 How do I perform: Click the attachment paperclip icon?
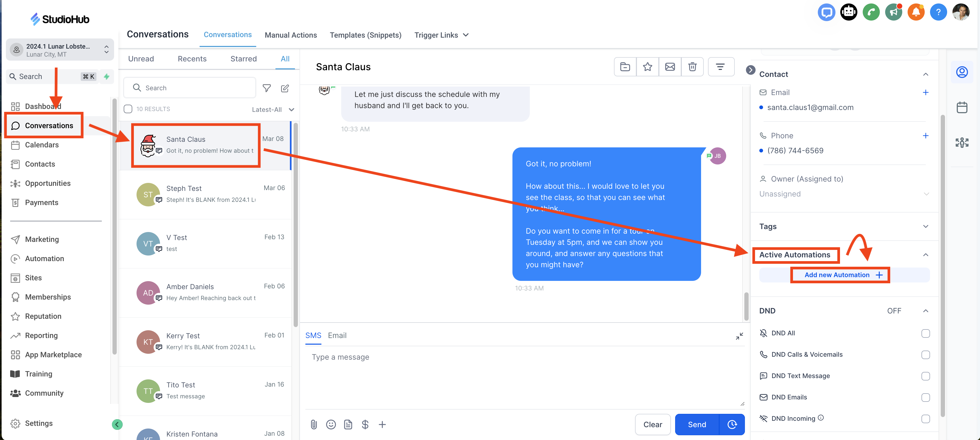(313, 425)
